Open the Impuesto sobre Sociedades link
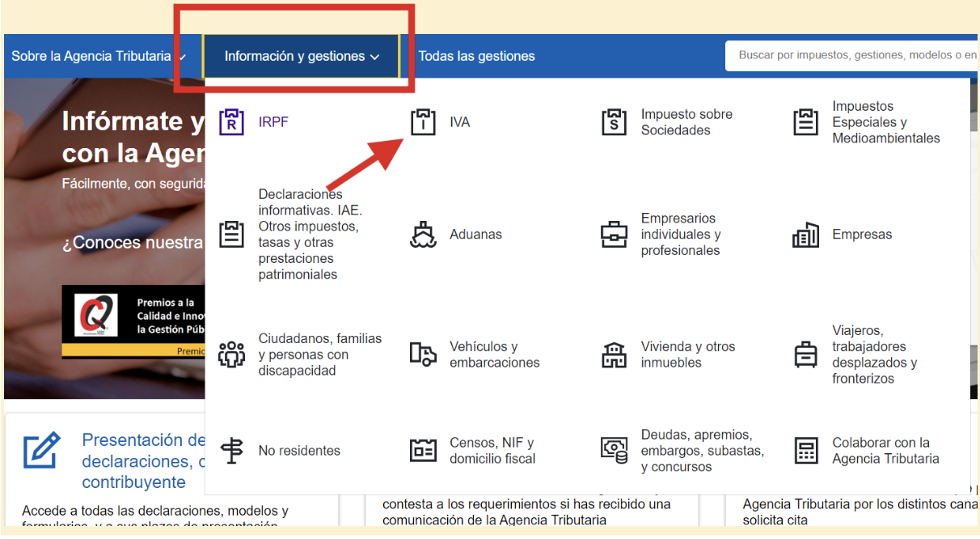This screenshot has width=980, height=539. tap(686, 122)
